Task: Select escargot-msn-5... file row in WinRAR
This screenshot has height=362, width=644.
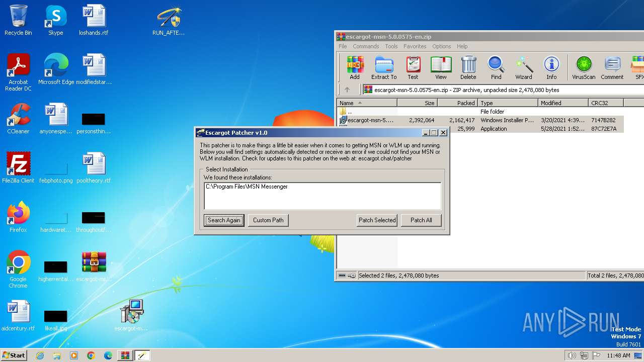Action: (480, 120)
